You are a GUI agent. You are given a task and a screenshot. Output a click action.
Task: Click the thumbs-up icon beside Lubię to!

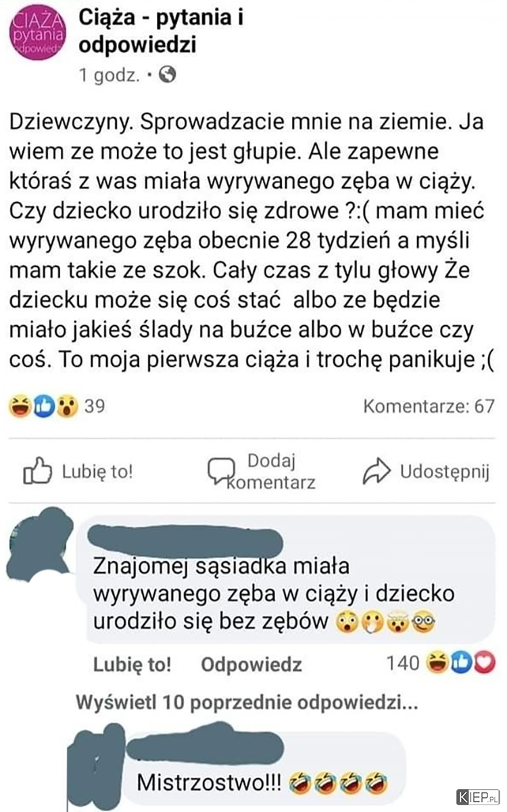(x=37, y=472)
